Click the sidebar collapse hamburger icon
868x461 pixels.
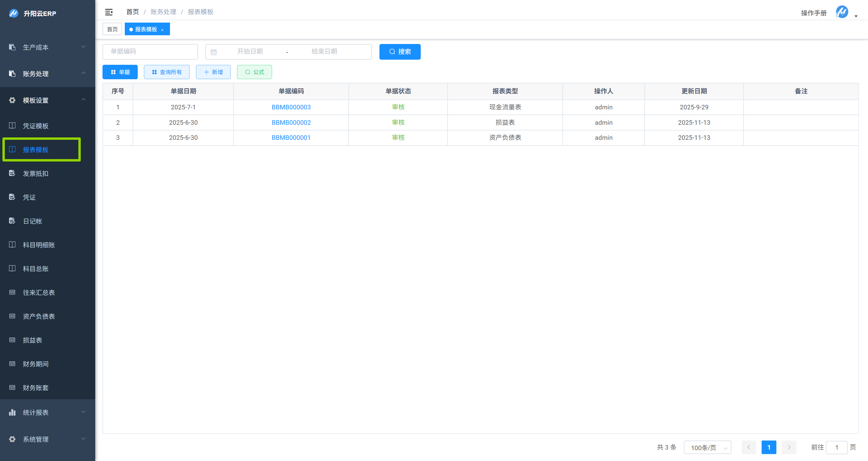pyautogui.click(x=108, y=12)
